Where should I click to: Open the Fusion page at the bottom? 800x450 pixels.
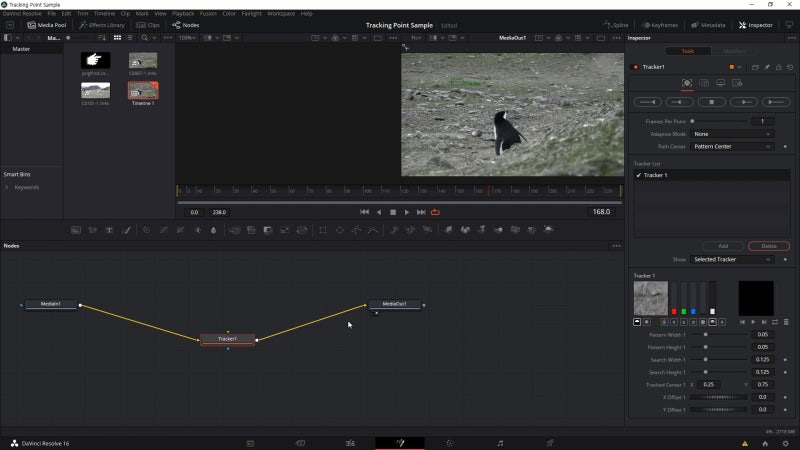point(400,443)
